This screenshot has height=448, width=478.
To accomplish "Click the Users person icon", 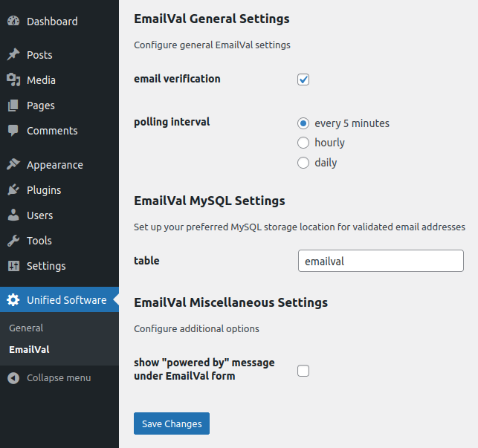I will 13,215.
